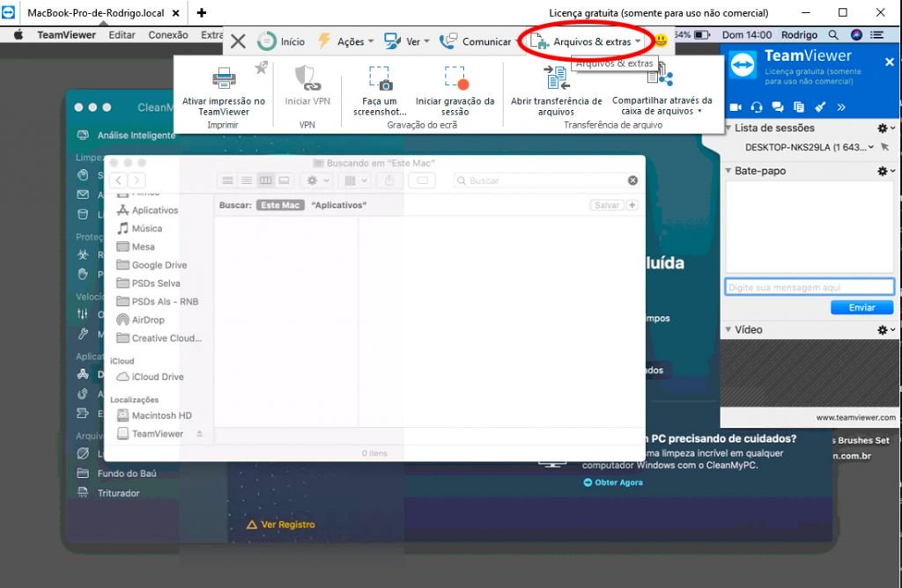Screen dimensions: 902x588
Task: Open the TeamViewer menu in Mac menu bar
Action: (67, 35)
